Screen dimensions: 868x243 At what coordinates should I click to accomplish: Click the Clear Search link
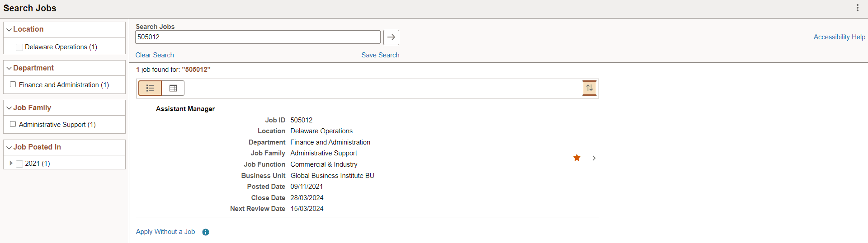coord(155,55)
